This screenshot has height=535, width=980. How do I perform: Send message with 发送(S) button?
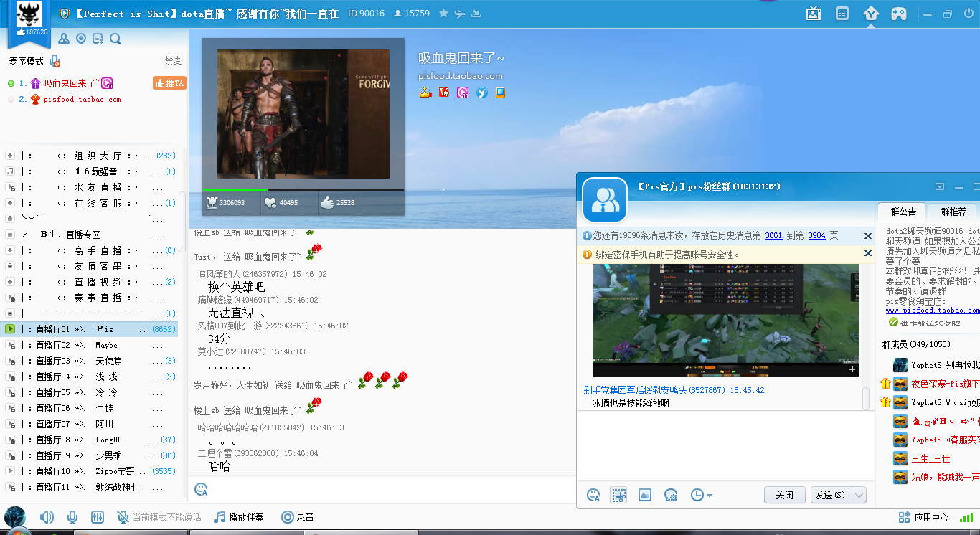click(830, 495)
